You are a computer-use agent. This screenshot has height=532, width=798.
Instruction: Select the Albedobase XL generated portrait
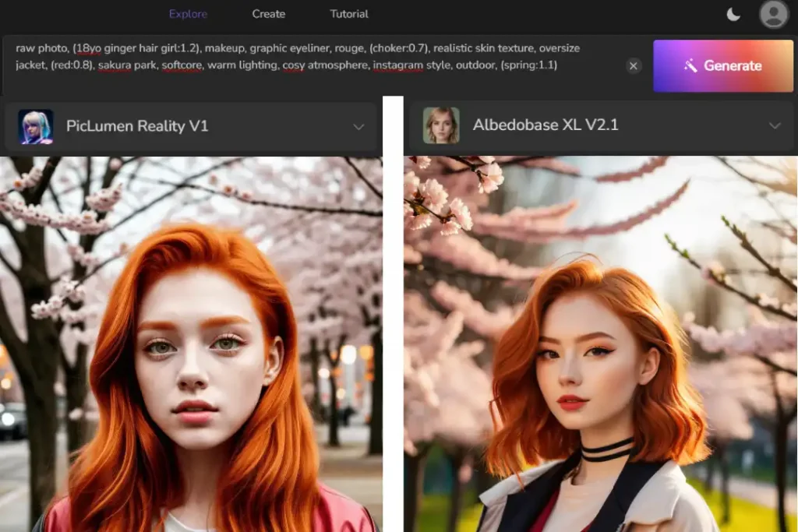pyautogui.click(x=600, y=343)
